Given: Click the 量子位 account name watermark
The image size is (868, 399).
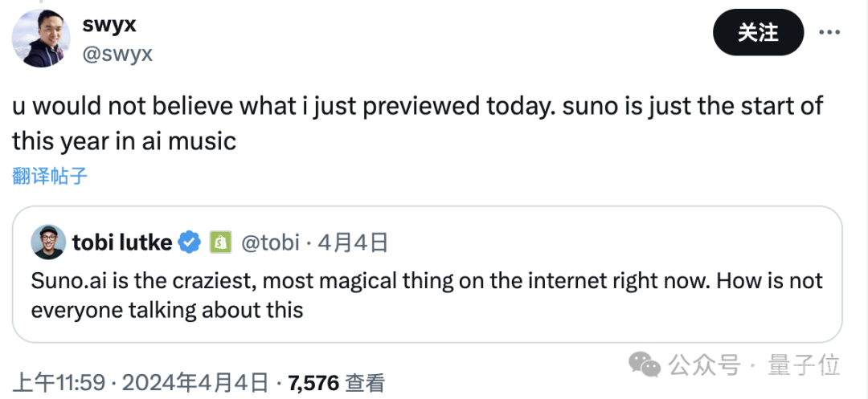Looking at the screenshot, I should coord(804,365).
